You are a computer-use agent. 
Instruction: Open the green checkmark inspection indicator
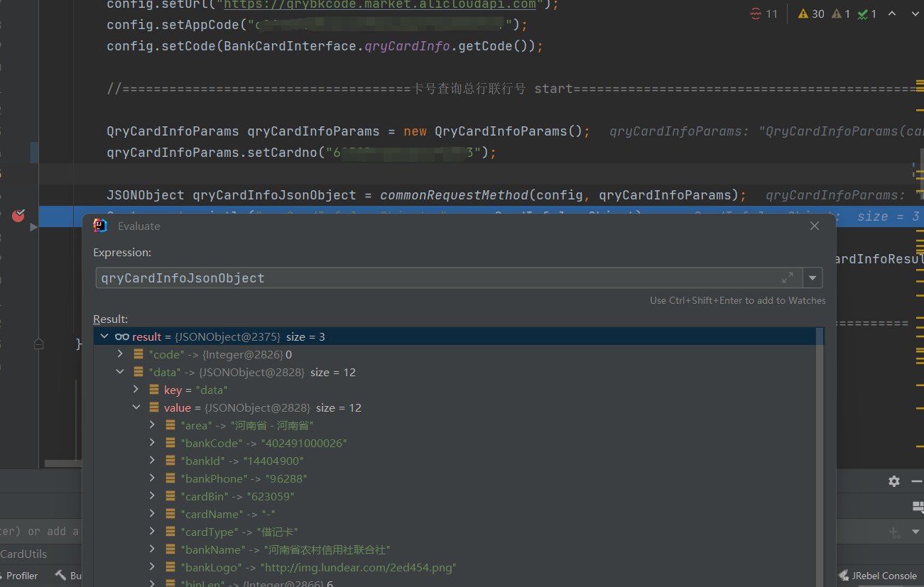point(866,13)
